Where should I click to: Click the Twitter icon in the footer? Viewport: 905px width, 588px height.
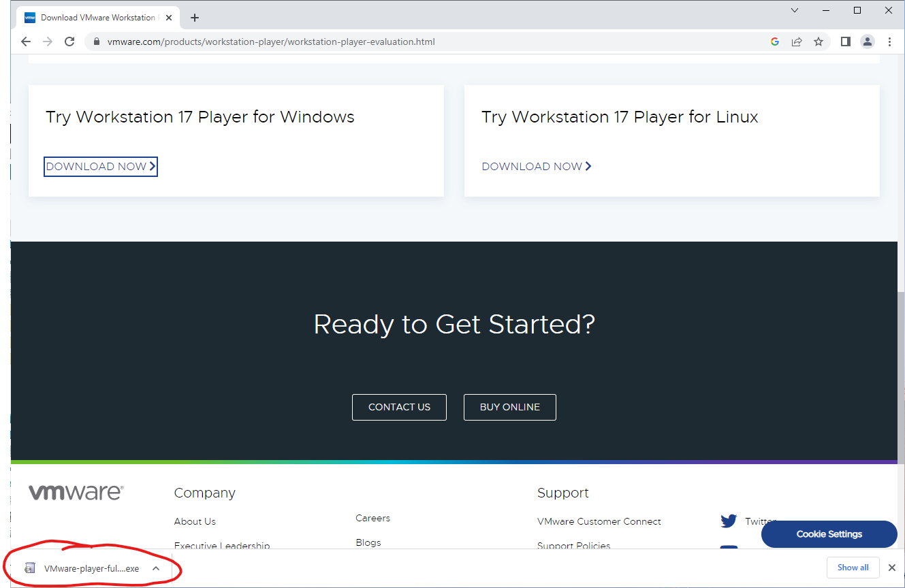[x=728, y=521]
